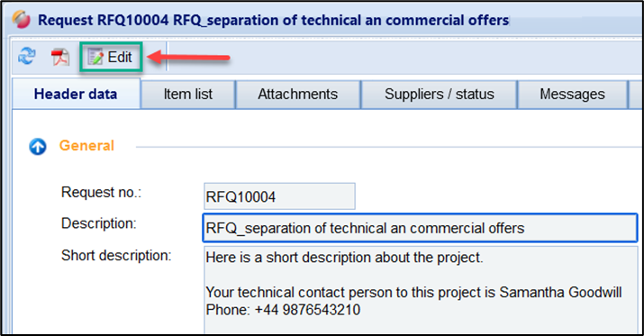
Task: Focus the Description input field
Action: 420,228
